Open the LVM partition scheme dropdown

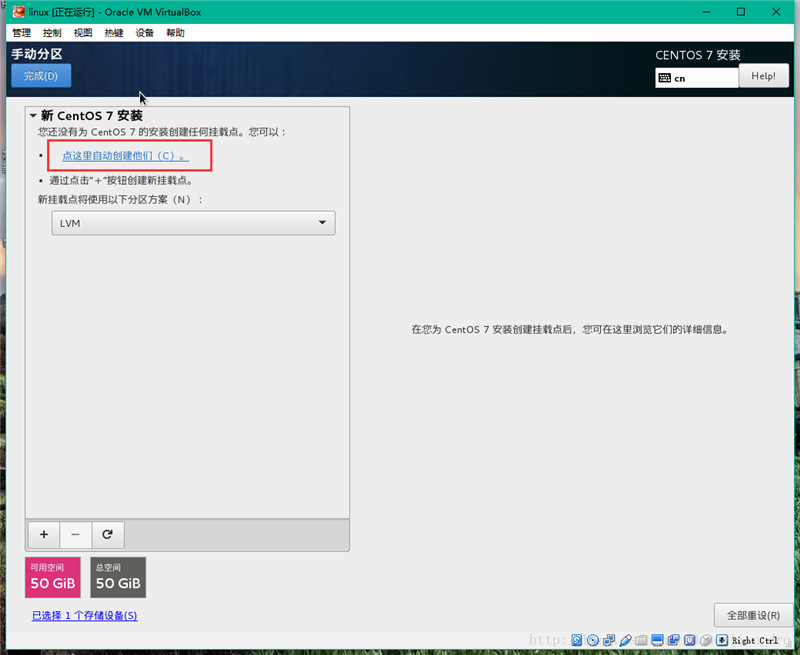[193, 223]
